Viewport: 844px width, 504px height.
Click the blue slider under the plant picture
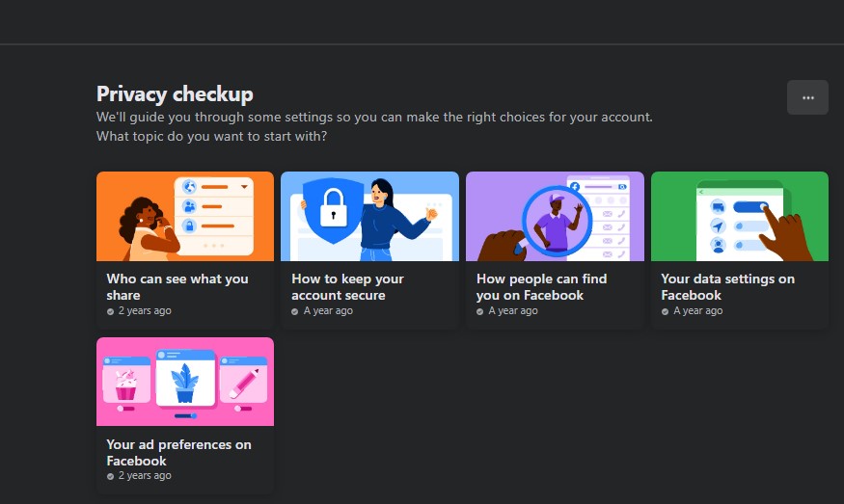point(185,415)
